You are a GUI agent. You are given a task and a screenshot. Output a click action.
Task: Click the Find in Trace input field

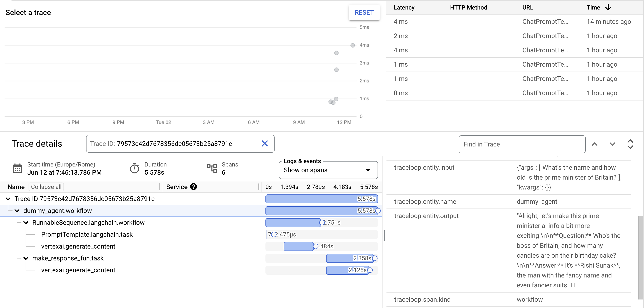coord(522,144)
